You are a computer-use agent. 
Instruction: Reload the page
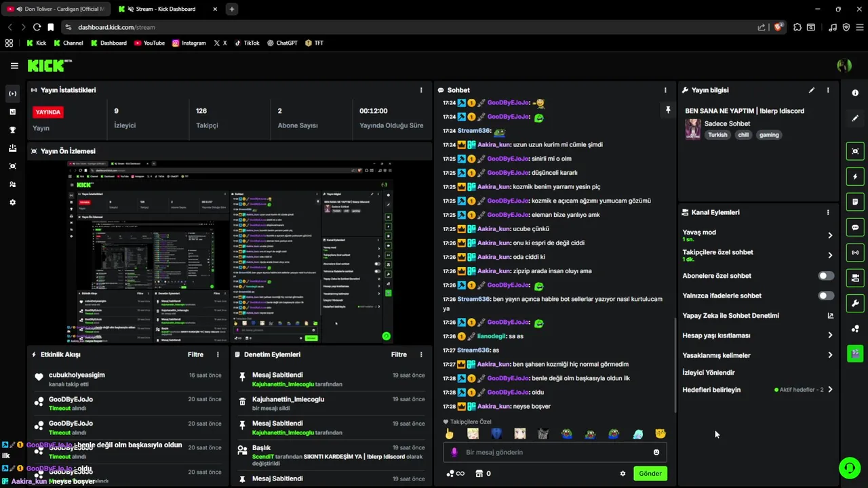(37, 27)
